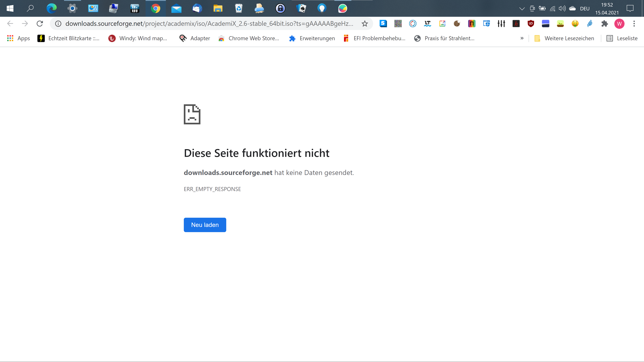The image size is (644, 362).
Task: Open File Explorer from the taskbar
Action: click(218, 9)
